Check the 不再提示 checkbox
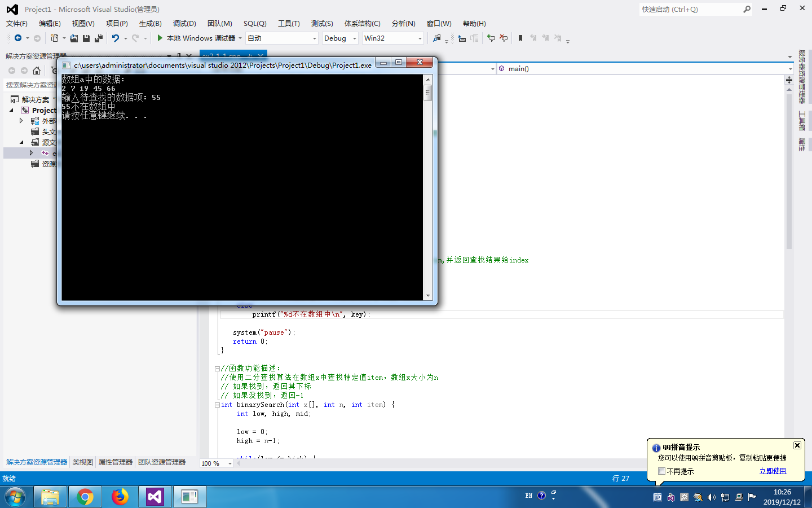This screenshot has width=812, height=508. point(661,471)
